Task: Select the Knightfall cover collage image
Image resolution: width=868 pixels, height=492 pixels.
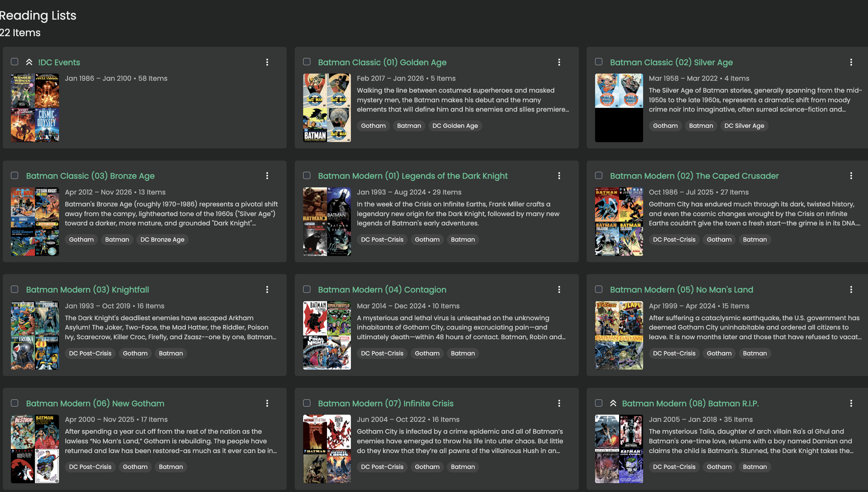Action: tap(35, 335)
